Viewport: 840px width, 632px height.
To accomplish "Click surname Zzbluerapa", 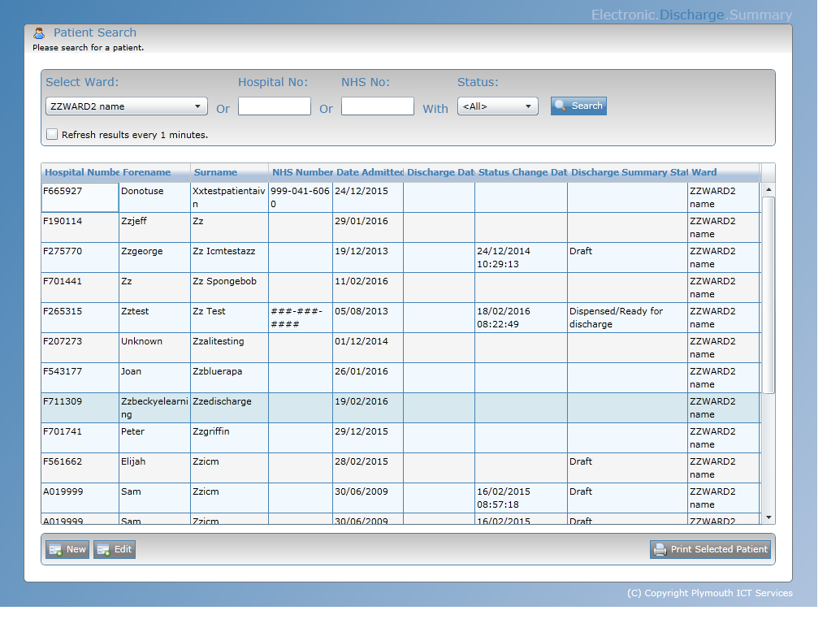I will pos(218,371).
